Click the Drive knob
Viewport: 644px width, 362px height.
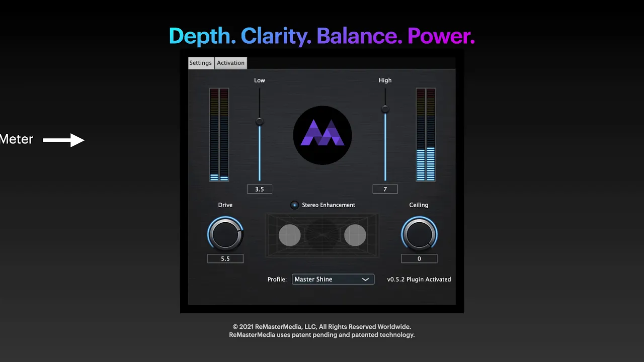[225, 234]
